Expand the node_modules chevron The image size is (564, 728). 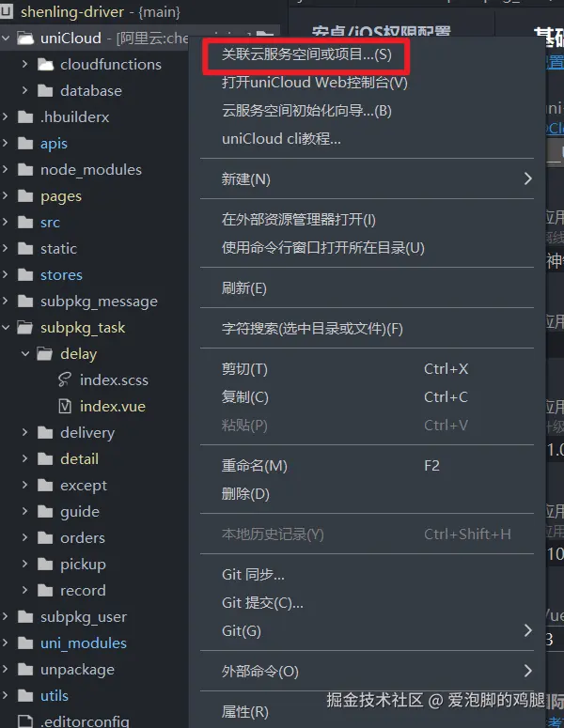[6, 169]
